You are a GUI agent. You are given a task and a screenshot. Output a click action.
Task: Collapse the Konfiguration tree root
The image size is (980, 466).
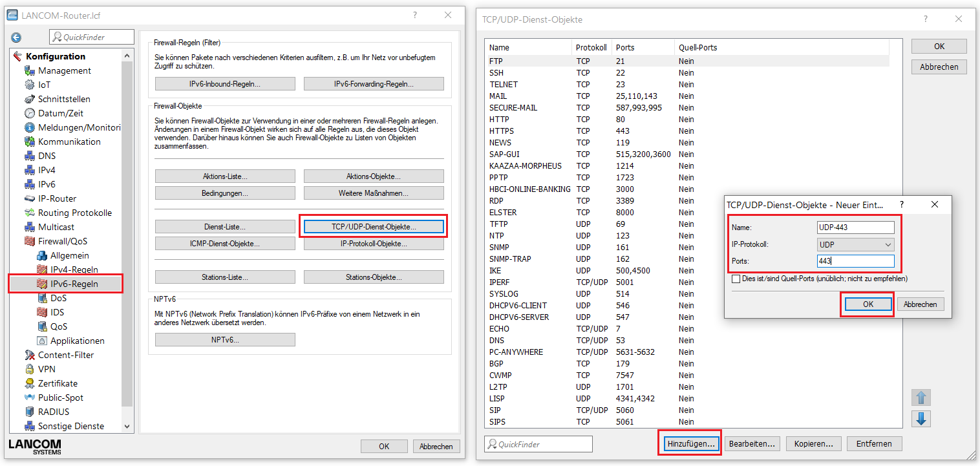(17, 56)
